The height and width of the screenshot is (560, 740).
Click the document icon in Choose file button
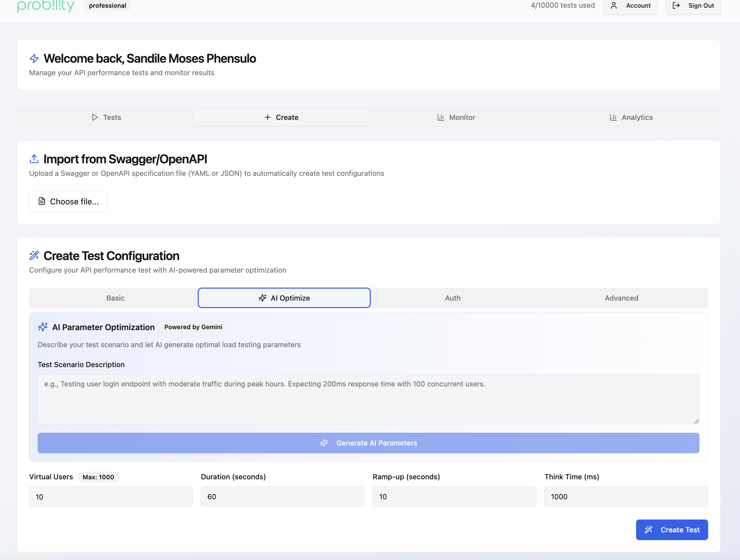(42, 201)
